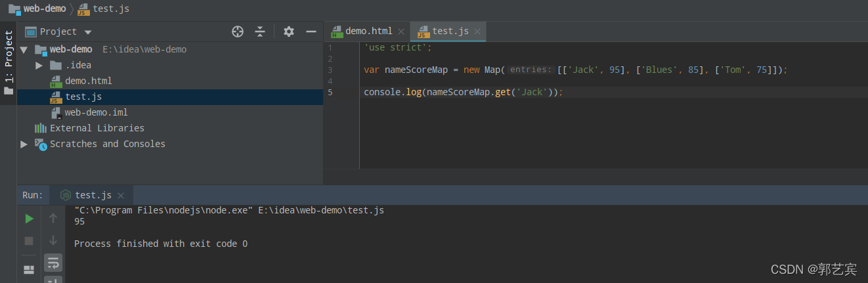Select demo.html in project tree

89,81
